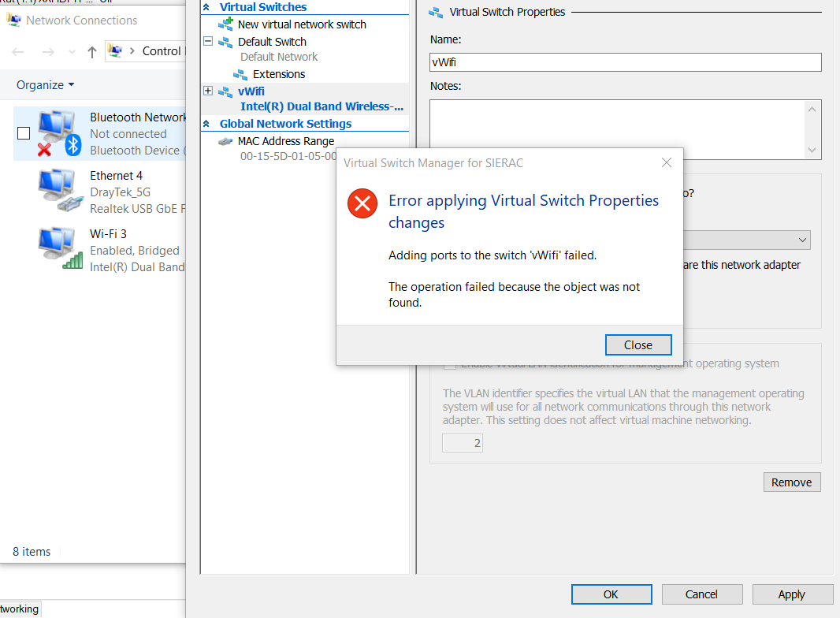
Task: Click Apply in Virtual Switch Manager
Action: coord(792,594)
